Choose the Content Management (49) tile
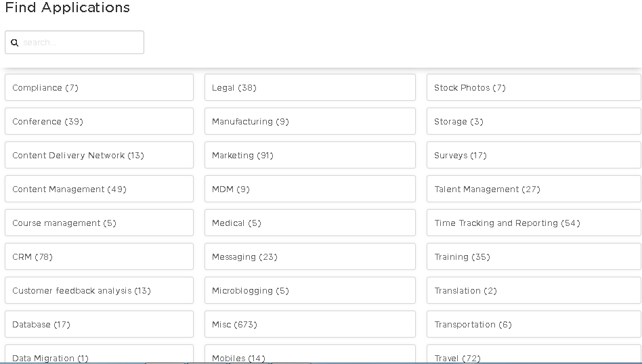This screenshot has height=364, width=642. point(99,189)
